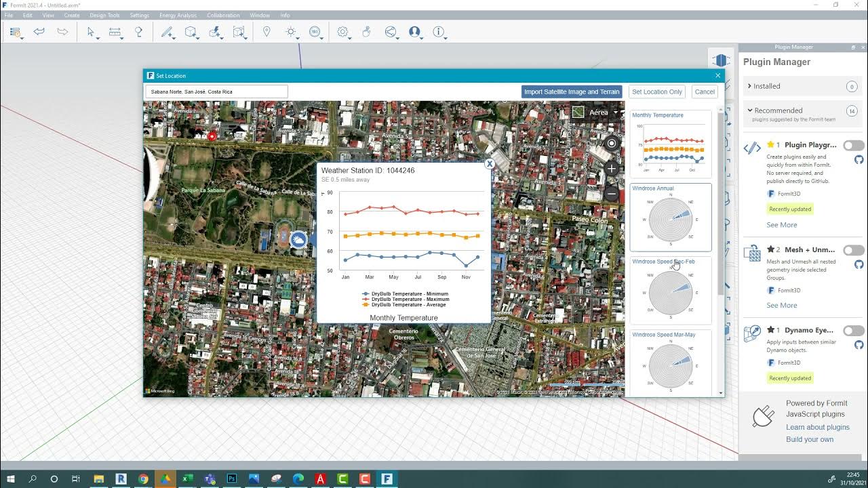This screenshot has width=868, height=488.
Task: Click the map locate-me target icon
Action: (x=612, y=143)
